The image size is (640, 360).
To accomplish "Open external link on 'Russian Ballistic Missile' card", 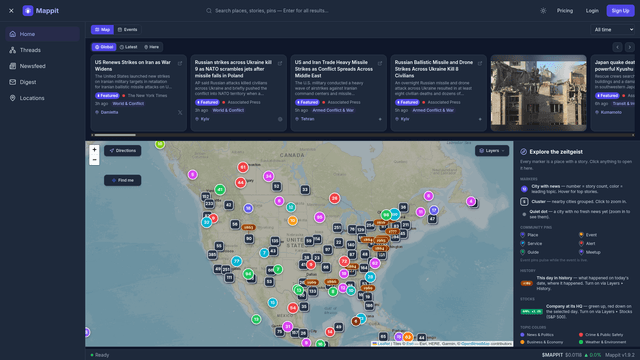I will pyautogui.click(x=480, y=63).
